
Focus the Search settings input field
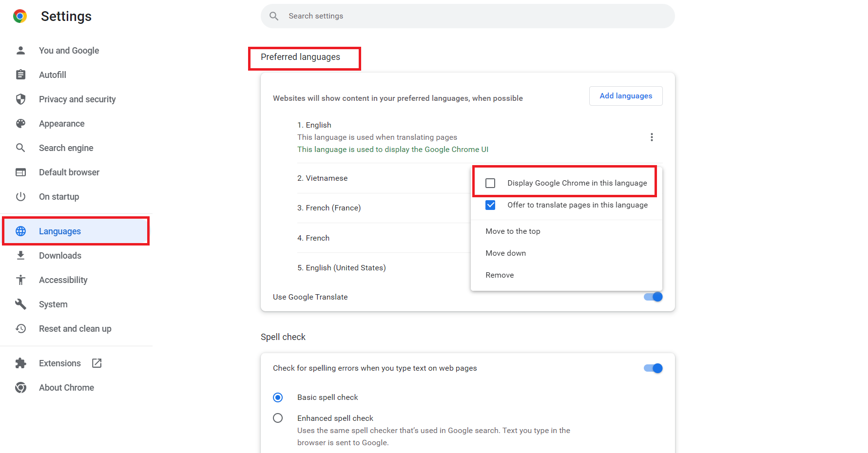468,16
